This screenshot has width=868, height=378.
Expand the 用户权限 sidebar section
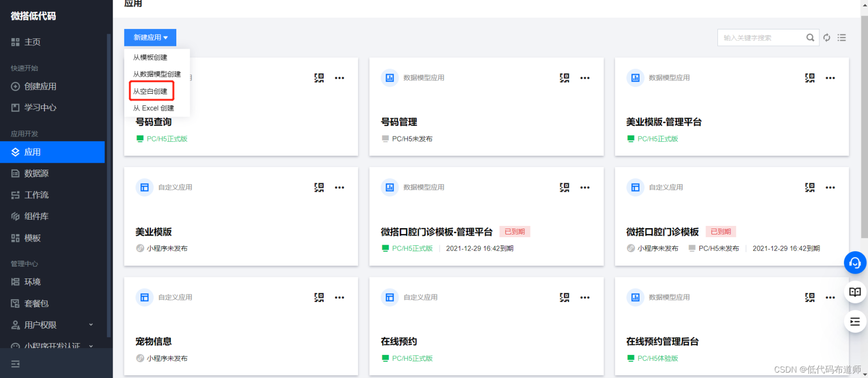pos(52,325)
